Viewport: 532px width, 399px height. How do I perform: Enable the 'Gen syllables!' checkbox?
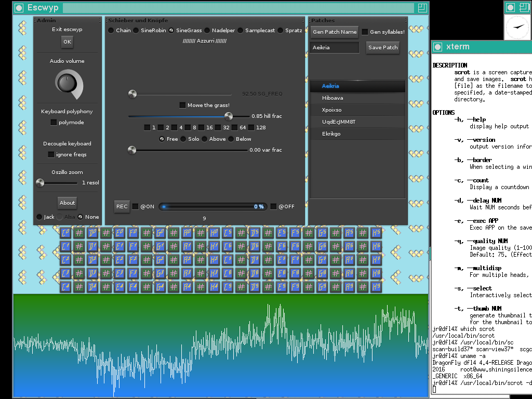(x=365, y=32)
